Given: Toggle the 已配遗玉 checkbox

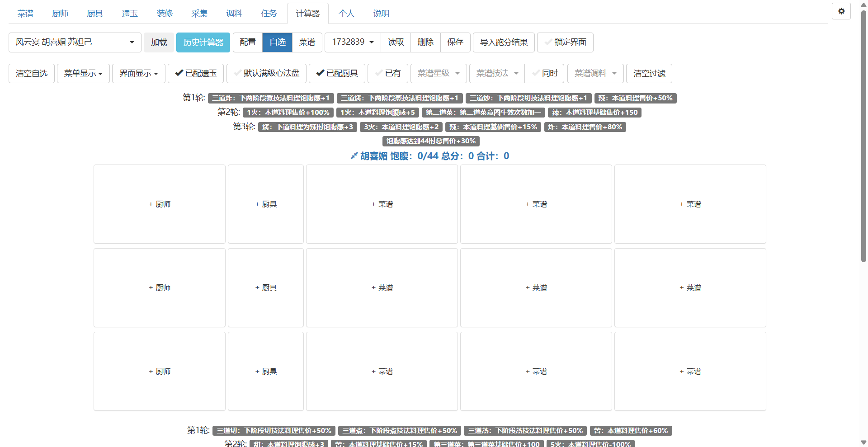Looking at the screenshot, I should pos(196,73).
